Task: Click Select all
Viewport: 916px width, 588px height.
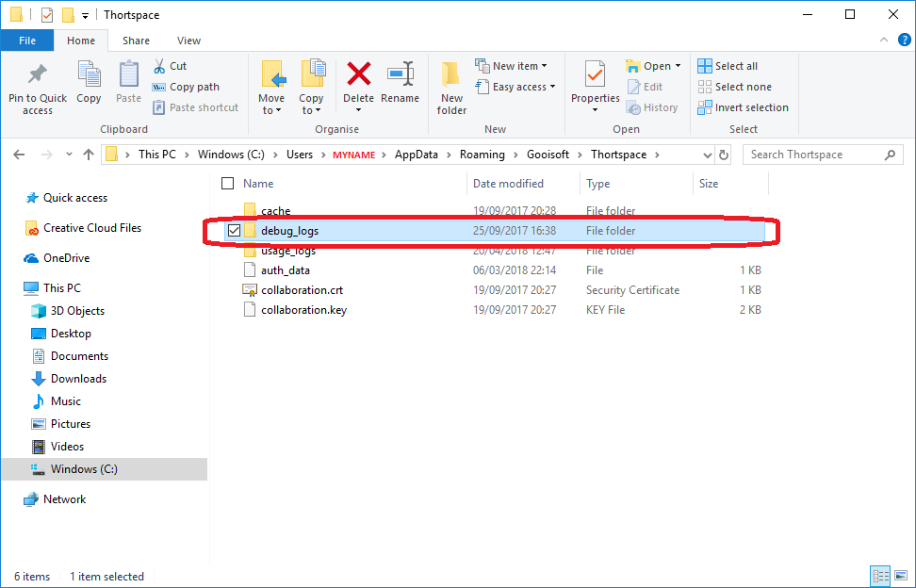Action: (x=728, y=66)
